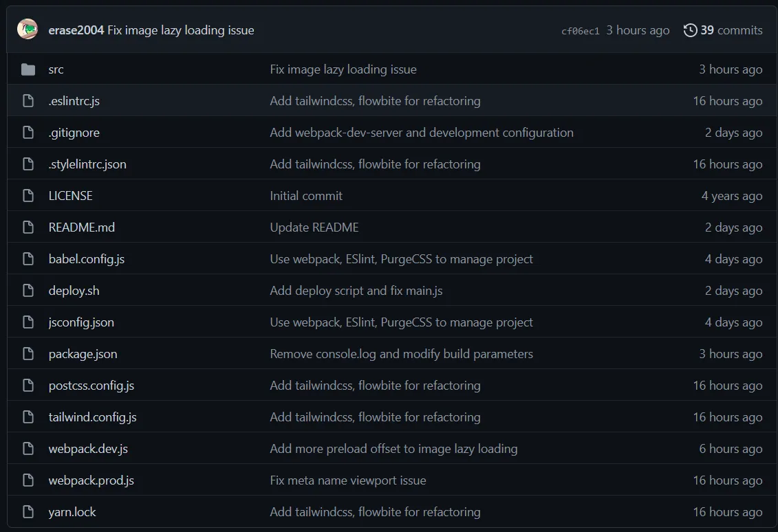This screenshot has height=532, width=778.
Task: Click the file icon beside webpack.prod.js
Action: [28, 480]
